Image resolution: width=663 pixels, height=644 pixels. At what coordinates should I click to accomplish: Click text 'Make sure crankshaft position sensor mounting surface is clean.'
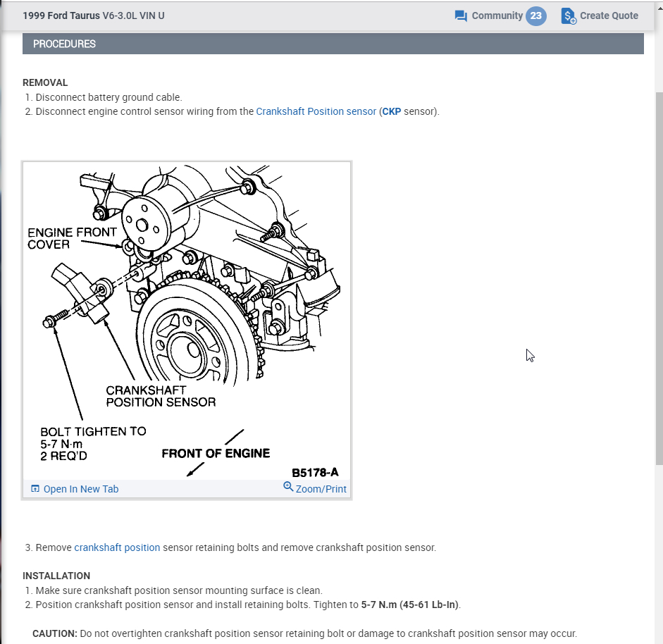pyautogui.click(x=179, y=590)
